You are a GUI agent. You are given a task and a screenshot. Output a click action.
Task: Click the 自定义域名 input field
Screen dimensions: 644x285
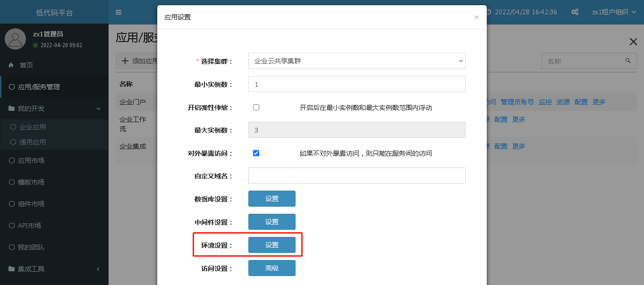pos(356,176)
